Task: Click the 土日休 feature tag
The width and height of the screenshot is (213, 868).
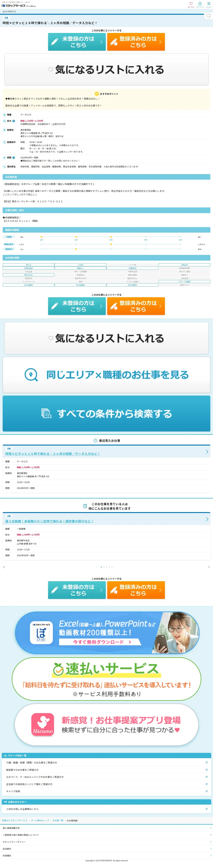Action: pos(80,265)
